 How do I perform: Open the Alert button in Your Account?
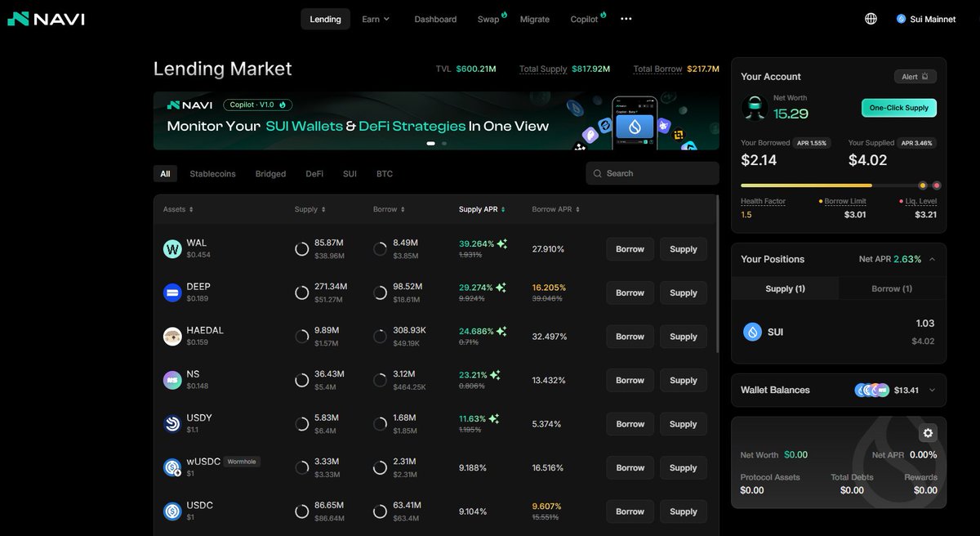915,77
